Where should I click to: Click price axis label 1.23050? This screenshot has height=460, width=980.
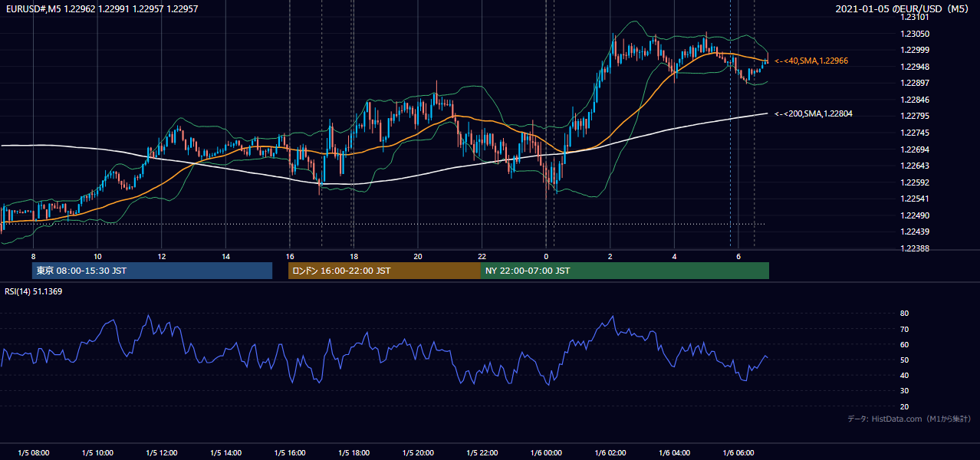coord(914,34)
